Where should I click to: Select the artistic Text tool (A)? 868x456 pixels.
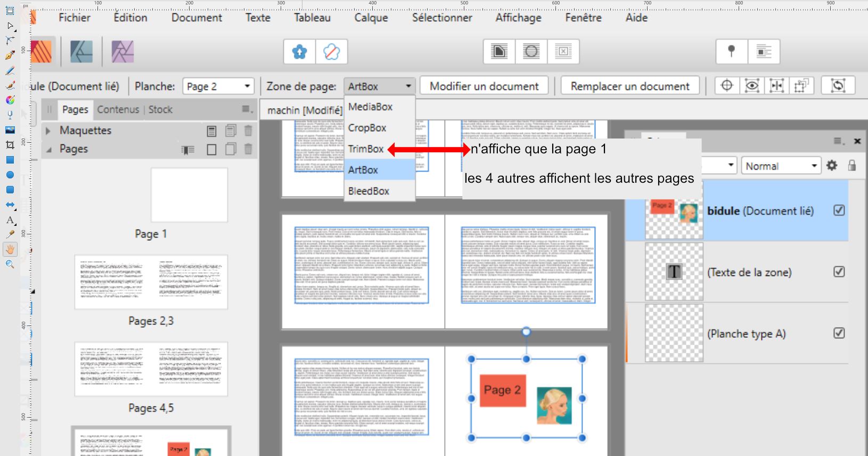[x=10, y=219]
